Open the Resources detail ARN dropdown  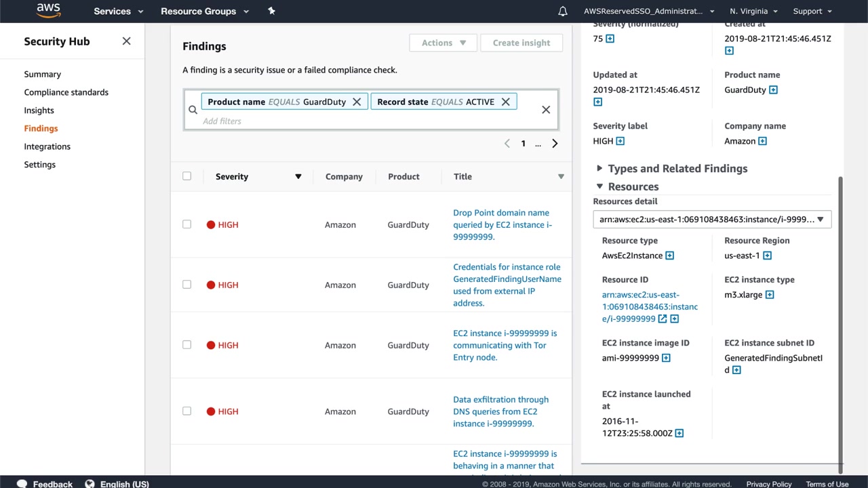712,220
